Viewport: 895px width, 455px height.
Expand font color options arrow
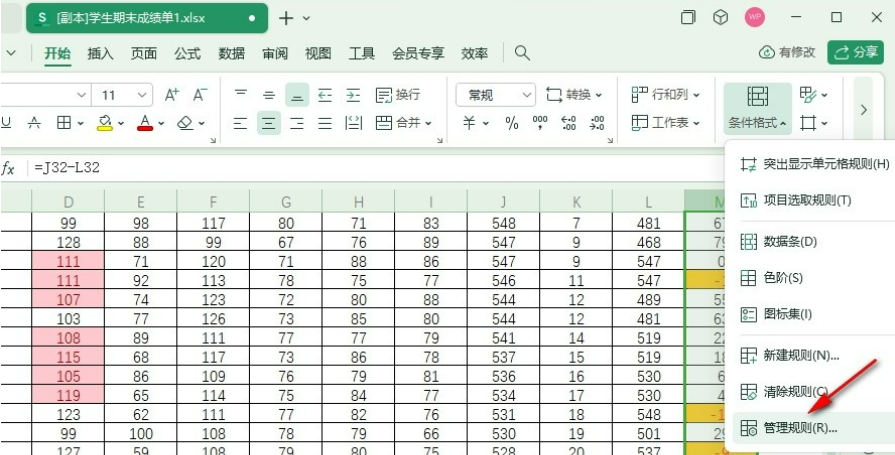pyautogui.click(x=162, y=123)
